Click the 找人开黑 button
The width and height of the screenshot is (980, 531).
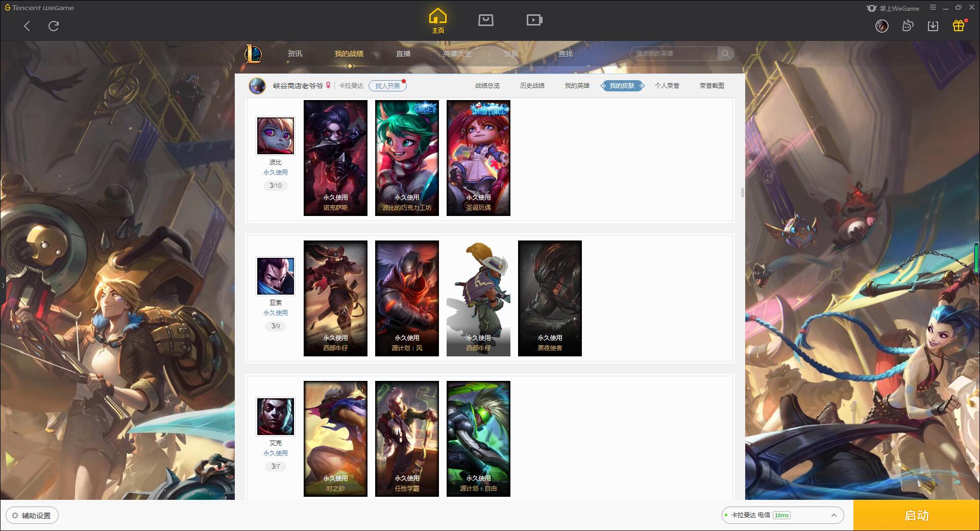point(387,86)
